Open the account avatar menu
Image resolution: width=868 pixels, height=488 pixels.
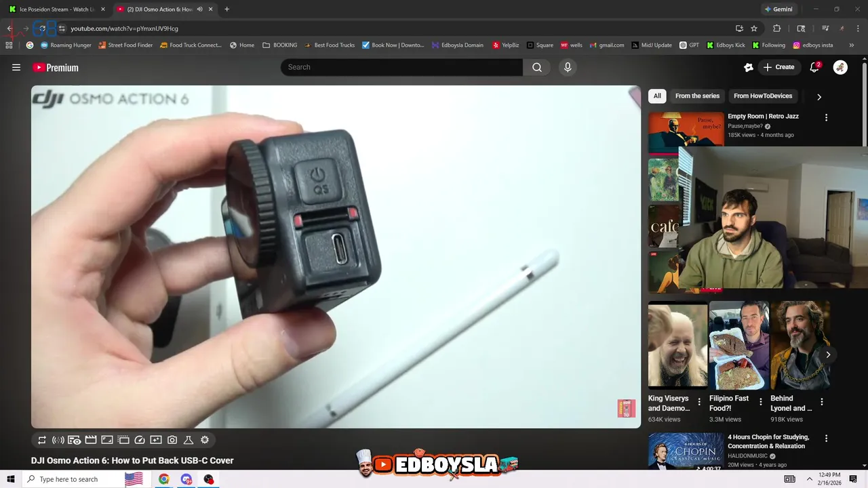[840, 67]
